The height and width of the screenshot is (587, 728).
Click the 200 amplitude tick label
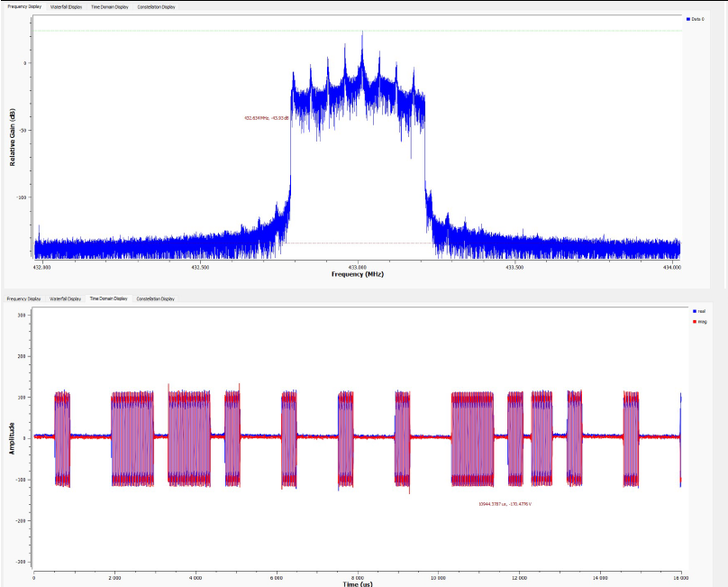(x=22, y=356)
